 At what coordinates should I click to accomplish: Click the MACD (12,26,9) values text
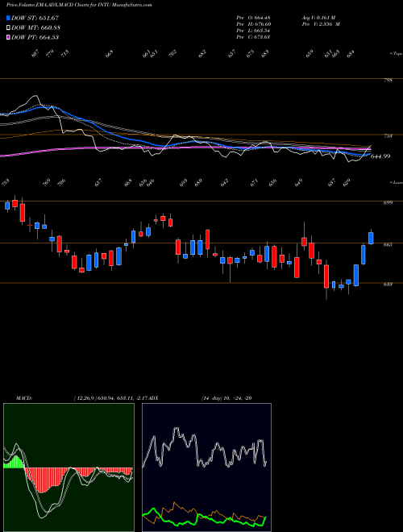(110, 398)
